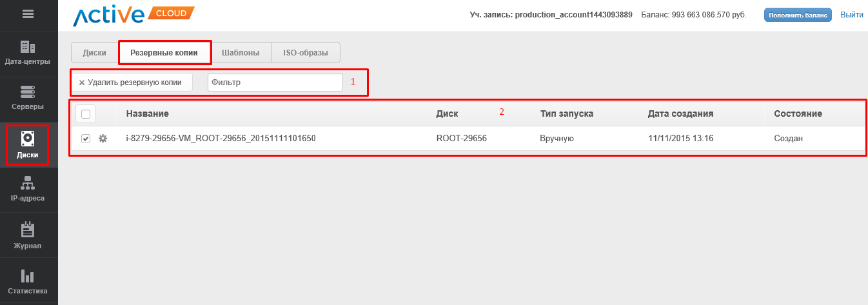Screen dimensions: 868x305
Task: Toggle the select-all checkbox in table header
Action: click(x=86, y=114)
